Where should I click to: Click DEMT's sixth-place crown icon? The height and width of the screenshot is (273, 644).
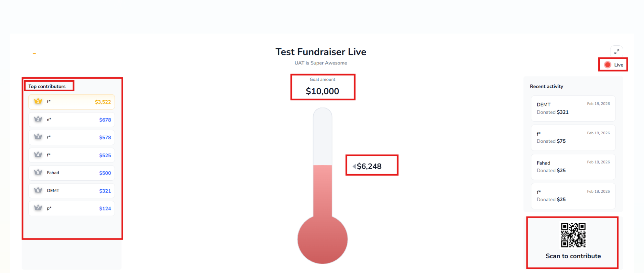[x=38, y=190]
